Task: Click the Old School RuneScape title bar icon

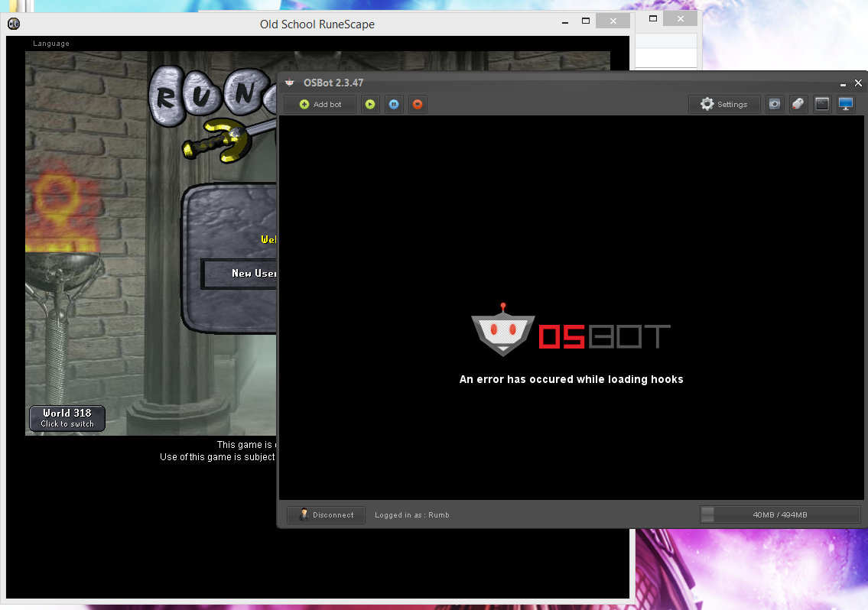Action: click(14, 24)
